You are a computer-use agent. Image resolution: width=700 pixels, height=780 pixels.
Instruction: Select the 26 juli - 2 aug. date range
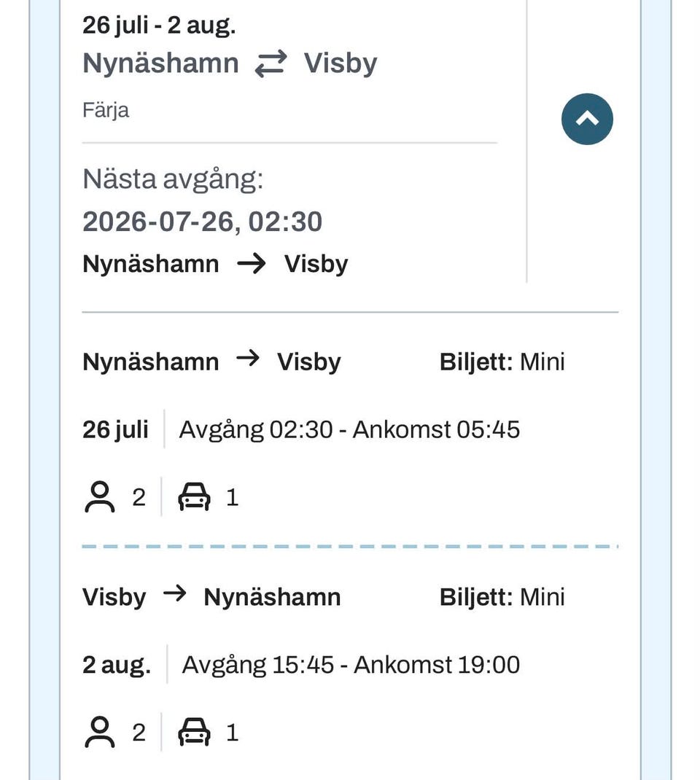coord(159,26)
